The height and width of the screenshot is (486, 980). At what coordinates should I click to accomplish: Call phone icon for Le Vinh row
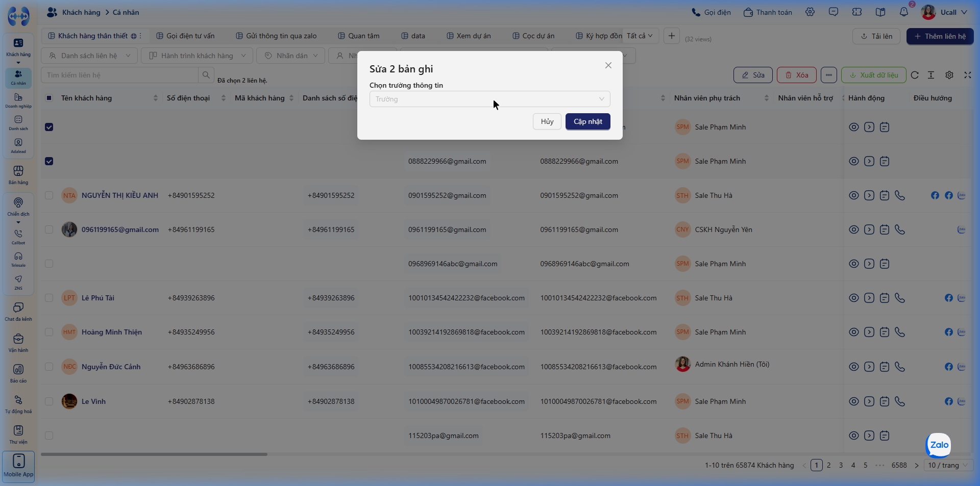(x=900, y=401)
